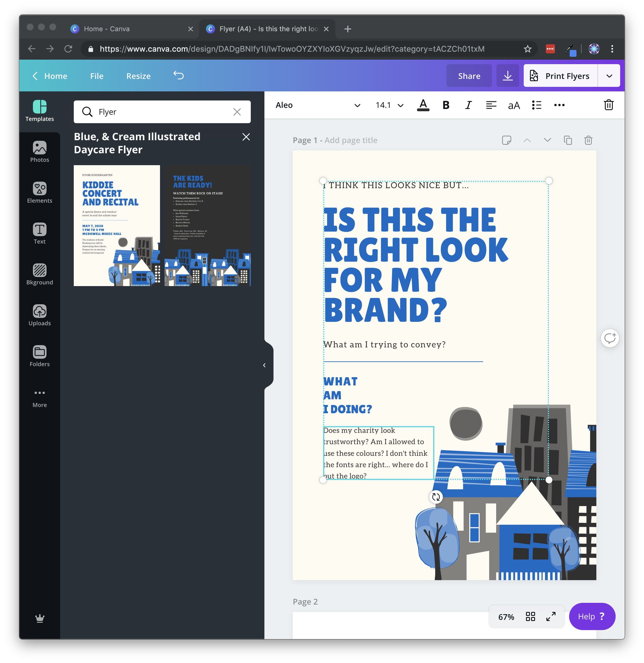Move Page 1 down

pos(547,140)
